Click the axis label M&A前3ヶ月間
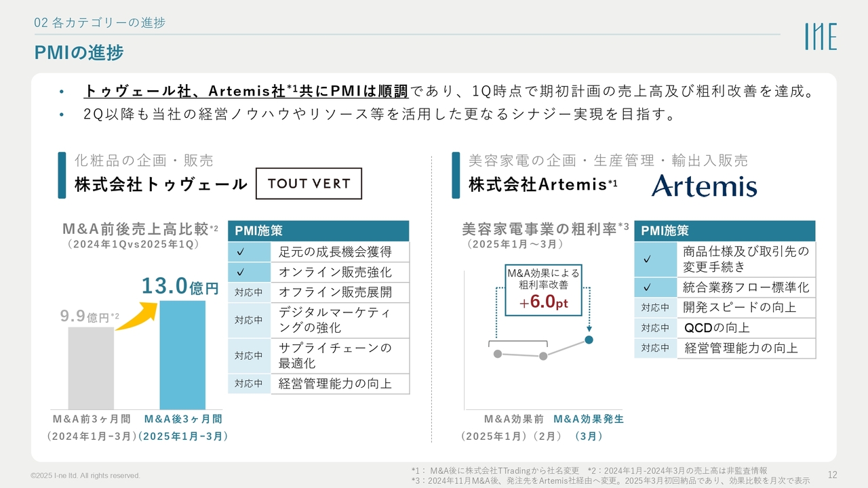The image size is (868, 488). 92,419
